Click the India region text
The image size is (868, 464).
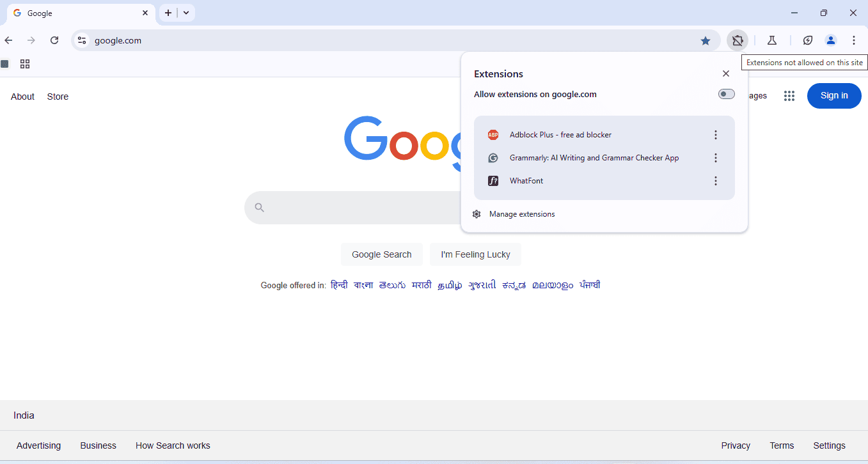(24, 415)
